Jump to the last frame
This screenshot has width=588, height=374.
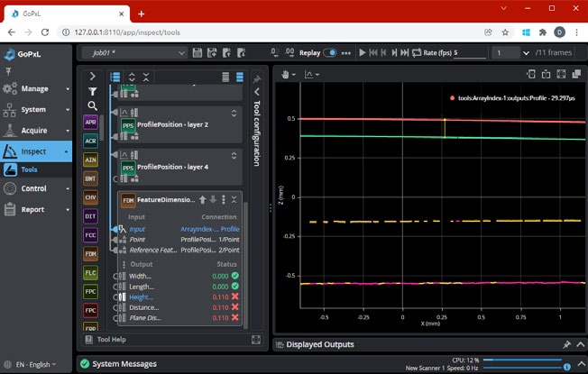(404, 53)
